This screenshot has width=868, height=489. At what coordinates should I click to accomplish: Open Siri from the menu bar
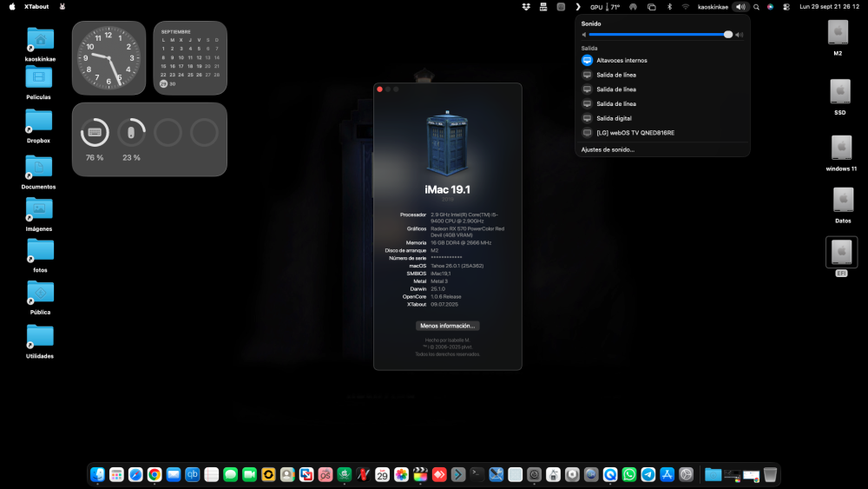770,7
